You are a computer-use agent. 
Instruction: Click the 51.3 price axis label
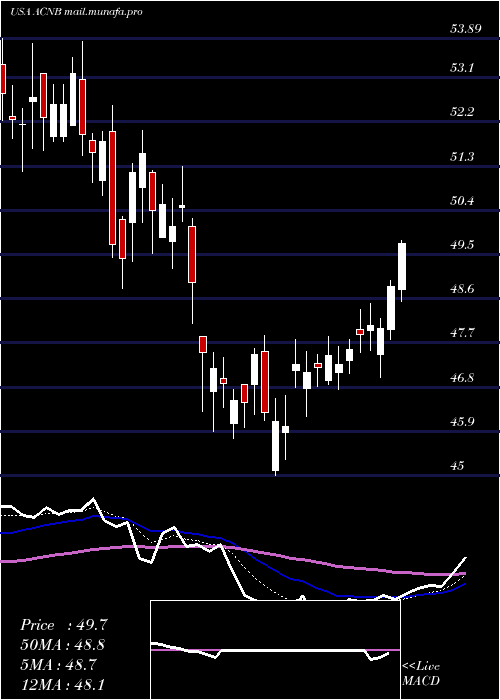coord(464,157)
